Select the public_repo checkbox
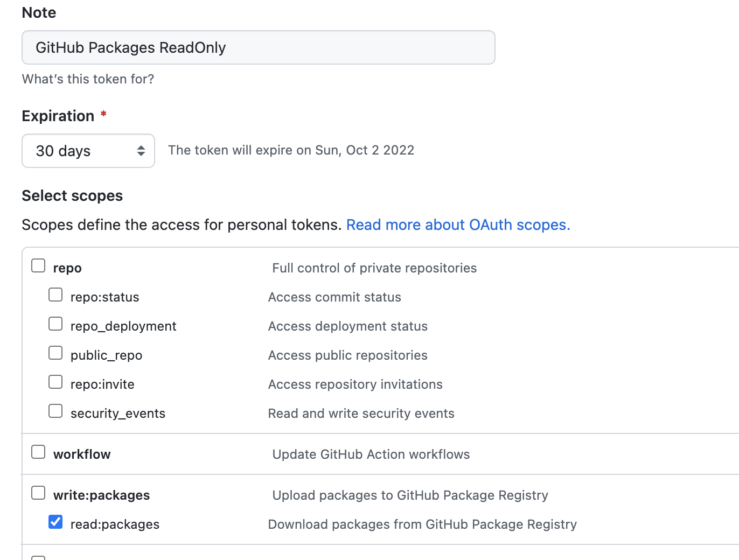This screenshot has height=560, width=739. click(x=55, y=353)
